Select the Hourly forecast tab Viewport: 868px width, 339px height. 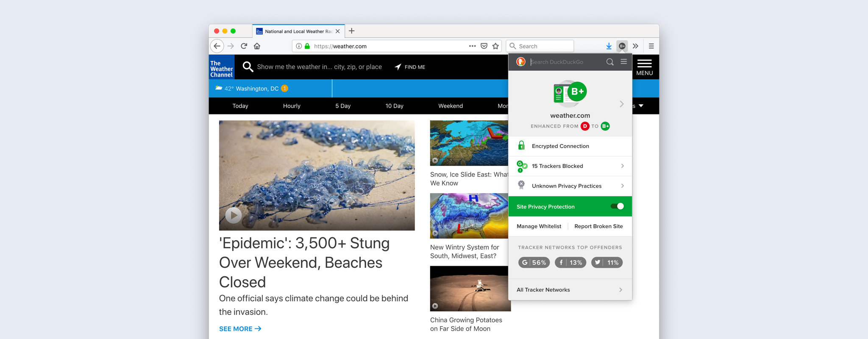click(x=292, y=106)
